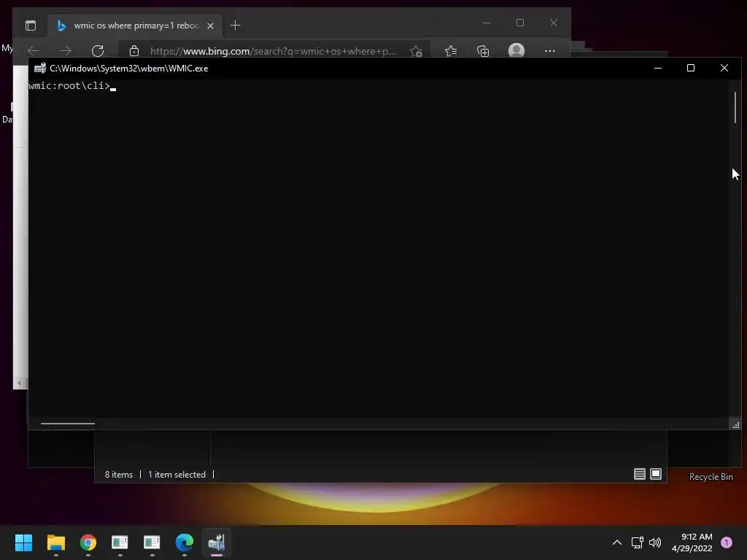This screenshot has width=747, height=560.
Task: Open first document app taskbar icon
Action: pyautogui.click(x=120, y=542)
